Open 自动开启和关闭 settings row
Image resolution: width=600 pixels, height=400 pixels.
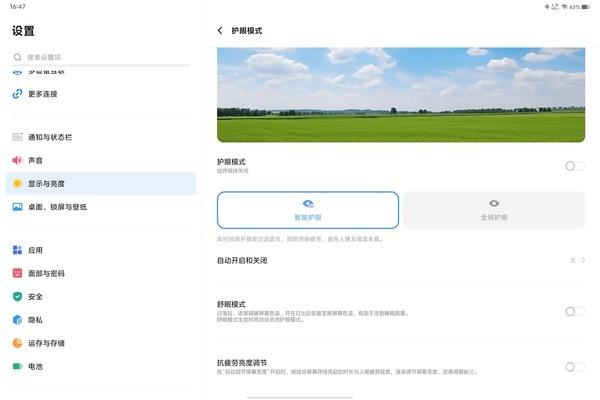(x=401, y=260)
